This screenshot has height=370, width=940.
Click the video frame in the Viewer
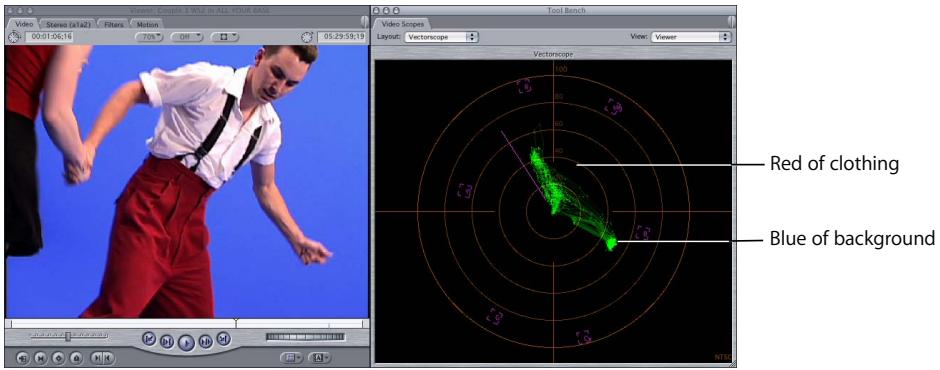186,181
